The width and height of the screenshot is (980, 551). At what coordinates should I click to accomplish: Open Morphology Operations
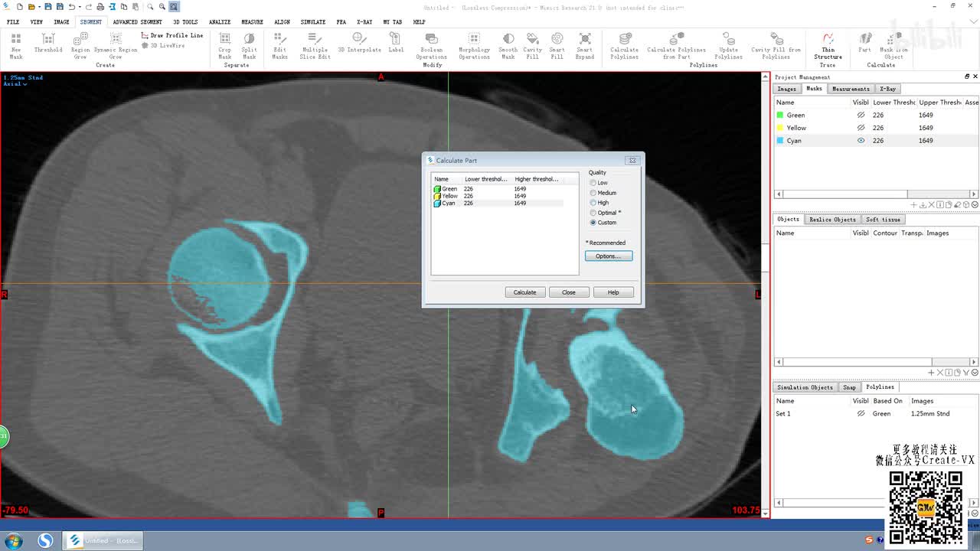474,46
